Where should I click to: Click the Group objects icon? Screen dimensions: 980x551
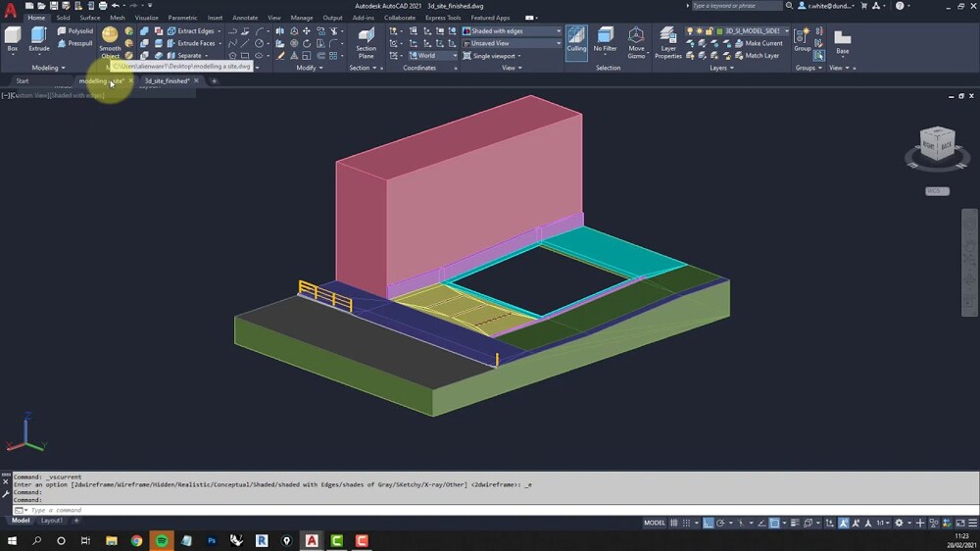click(x=803, y=37)
